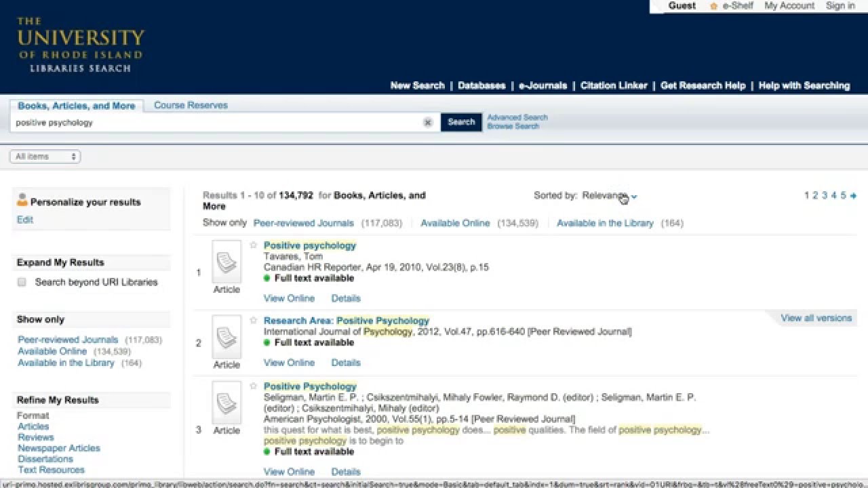Click the article thumbnail for result 1
868x488 pixels.
[226, 262]
